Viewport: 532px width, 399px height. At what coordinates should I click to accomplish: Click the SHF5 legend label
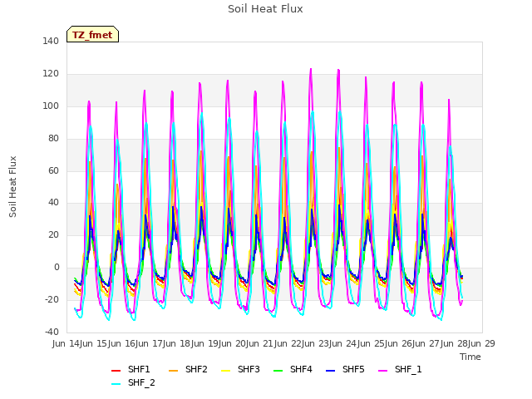(353, 369)
